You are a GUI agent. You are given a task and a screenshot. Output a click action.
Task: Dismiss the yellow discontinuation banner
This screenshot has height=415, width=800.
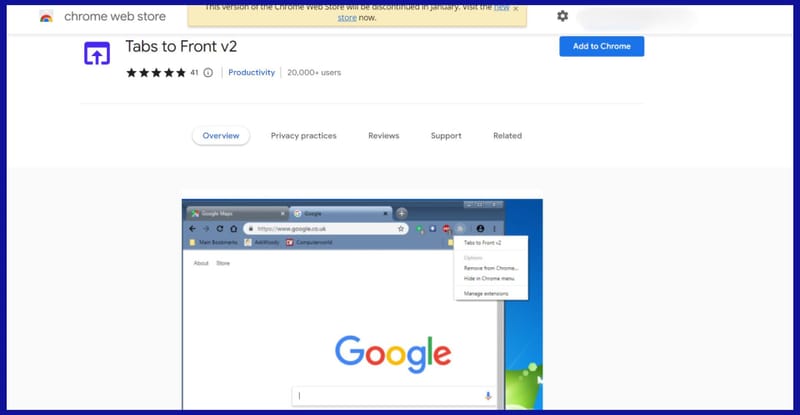516,9
